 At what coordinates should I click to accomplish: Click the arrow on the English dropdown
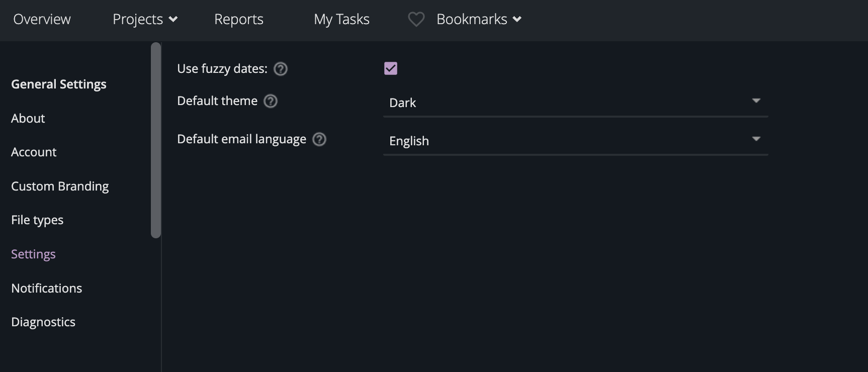click(x=756, y=139)
